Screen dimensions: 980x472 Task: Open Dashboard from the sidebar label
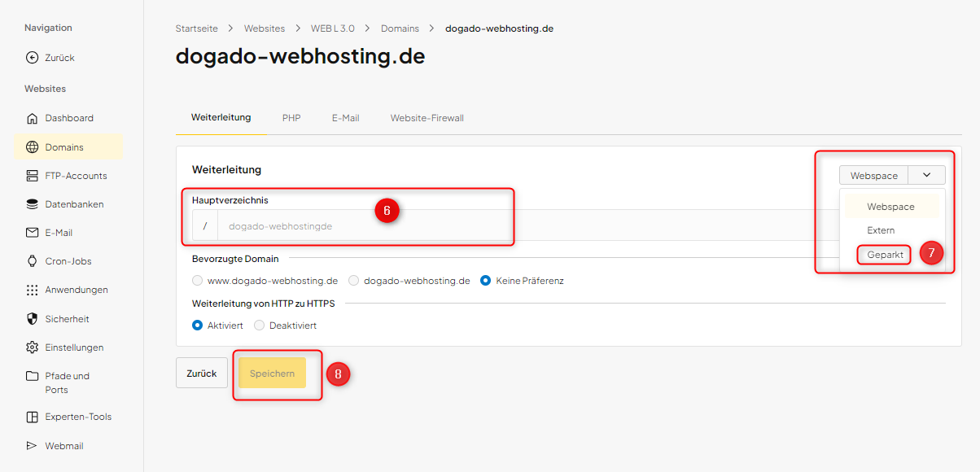tap(69, 118)
